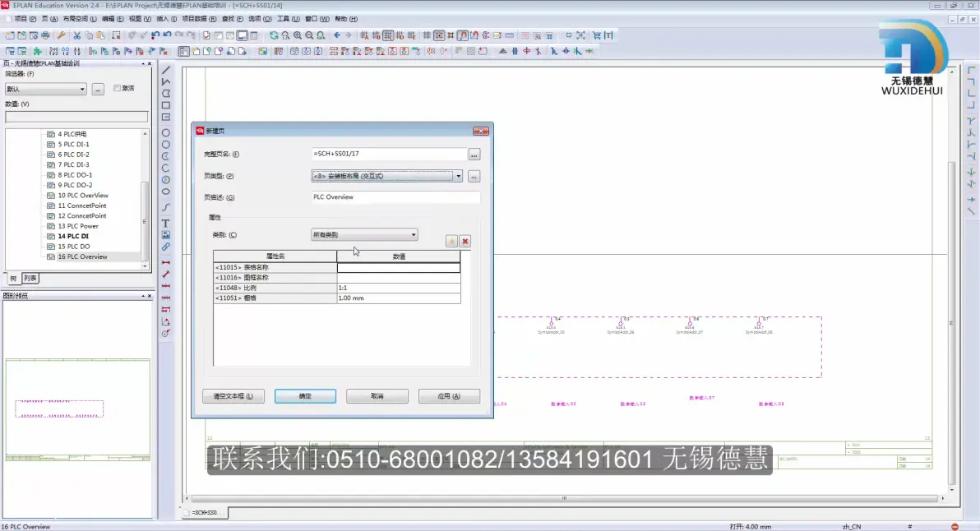
Task: Select grid A icon in toolbar
Action: point(364,35)
